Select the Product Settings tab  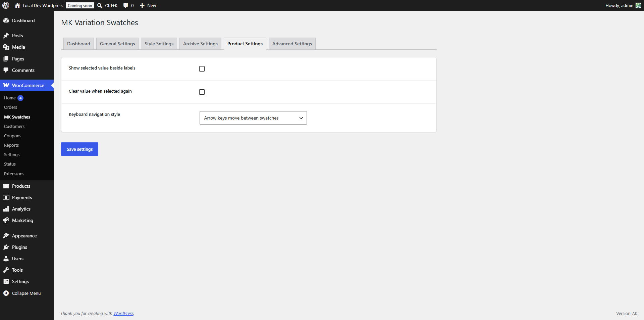click(245, 44)
